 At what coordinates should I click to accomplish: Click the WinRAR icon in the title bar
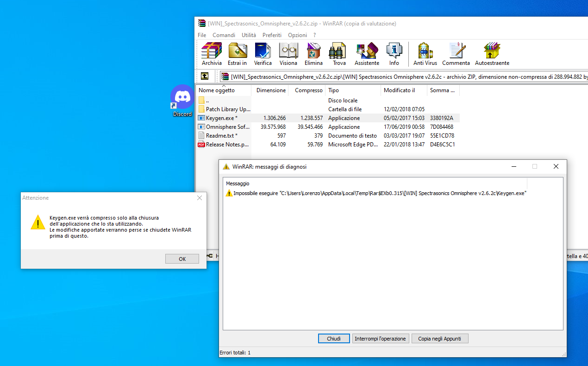[201, 23]
